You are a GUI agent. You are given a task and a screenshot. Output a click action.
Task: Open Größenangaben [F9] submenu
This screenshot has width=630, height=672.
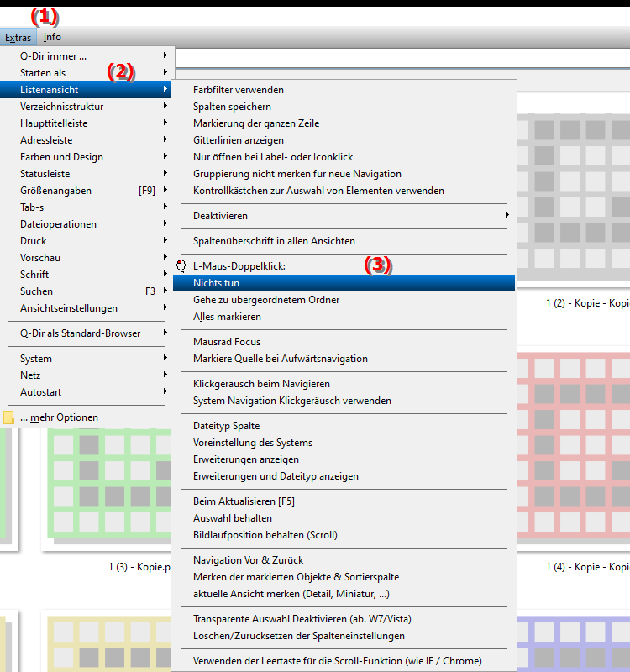86,191
